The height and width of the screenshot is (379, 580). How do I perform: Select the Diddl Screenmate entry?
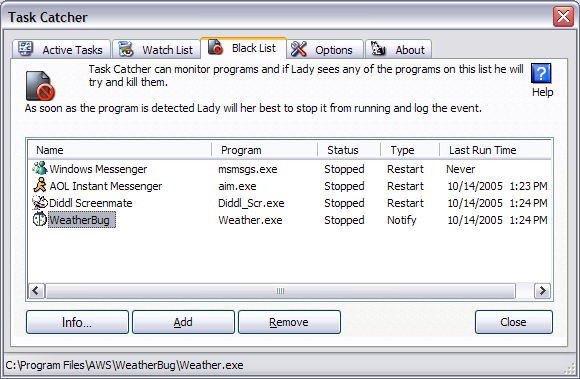click(91, 203)
